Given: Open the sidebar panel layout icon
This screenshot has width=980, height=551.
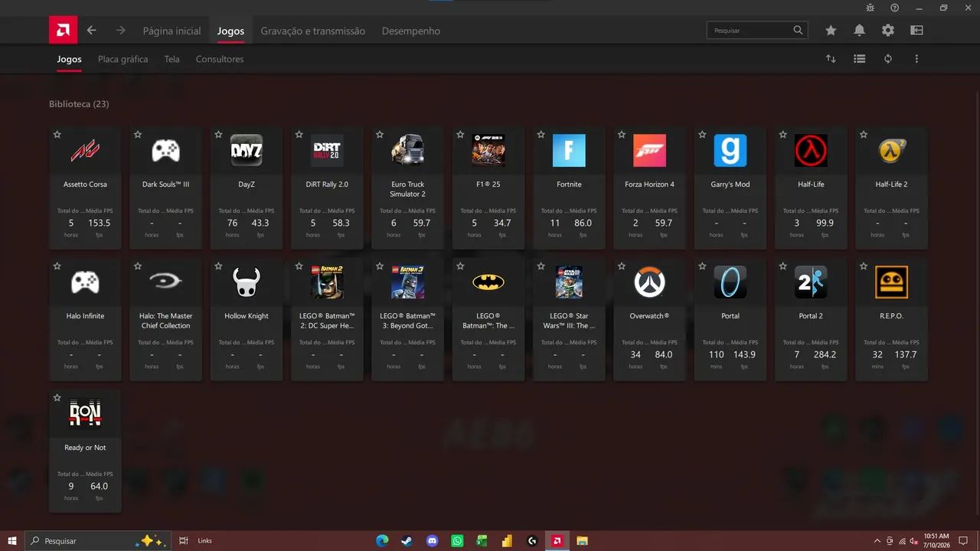Looking at the screenshot, I should tap(916, 31).
